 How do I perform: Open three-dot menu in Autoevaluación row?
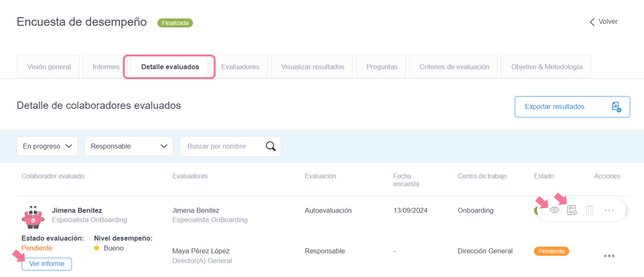(x=609, y=210)
